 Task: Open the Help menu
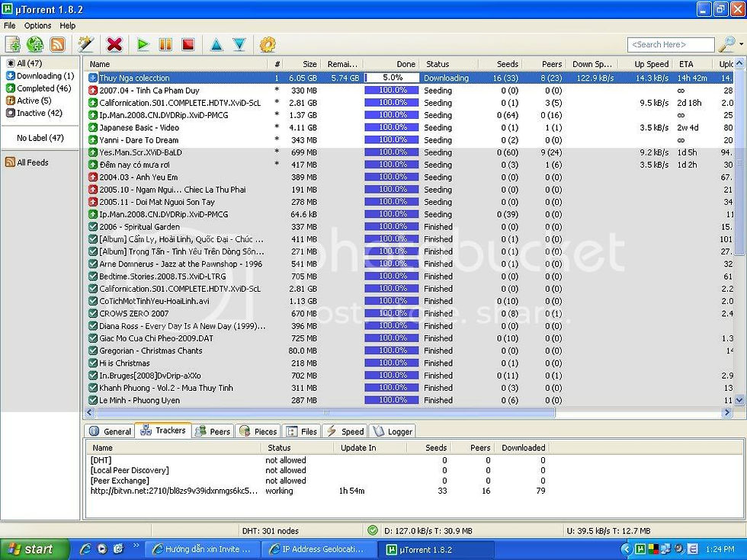coord(68,25)
